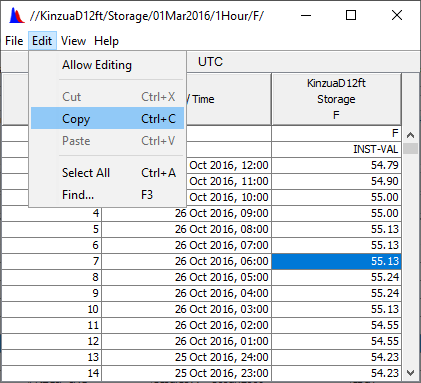Click the KinzuaD12ft Storage F column header

336,99
